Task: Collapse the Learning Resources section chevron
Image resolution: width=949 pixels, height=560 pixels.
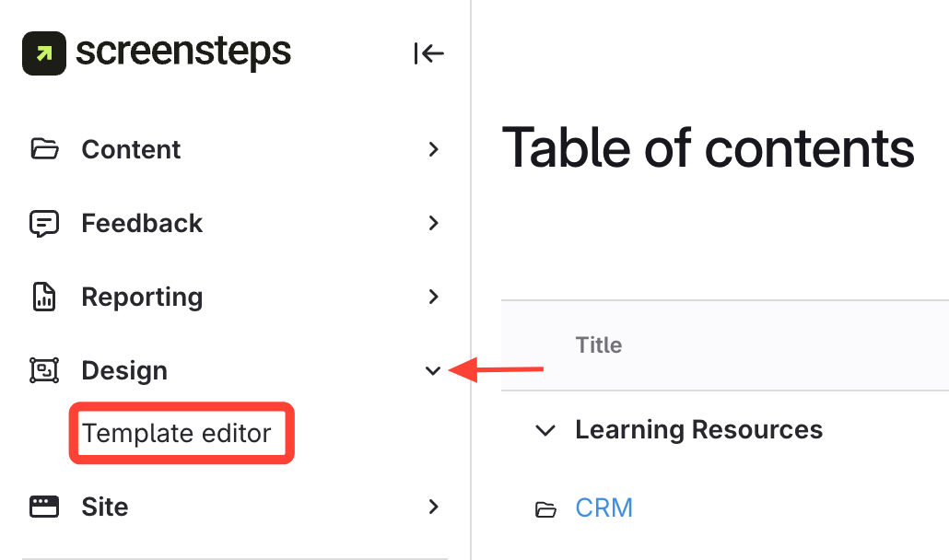Action: tap(545, 430)
